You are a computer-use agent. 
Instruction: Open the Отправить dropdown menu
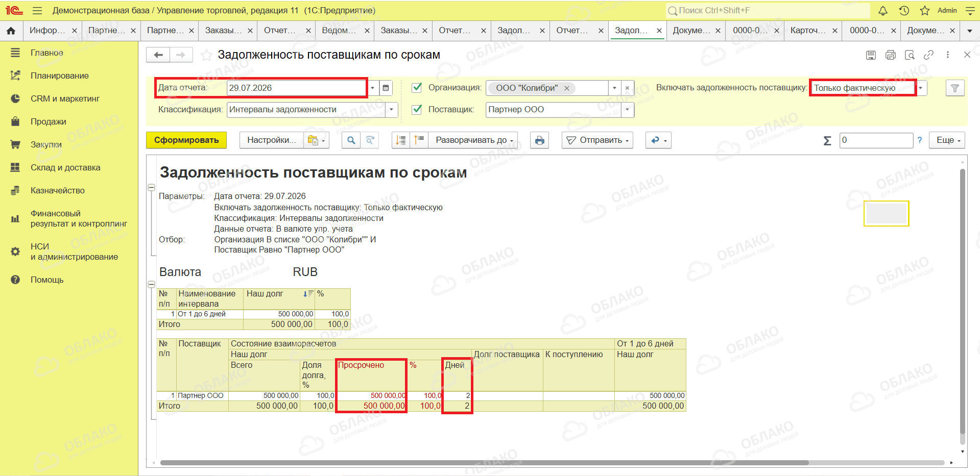click(x=597, y=140)
